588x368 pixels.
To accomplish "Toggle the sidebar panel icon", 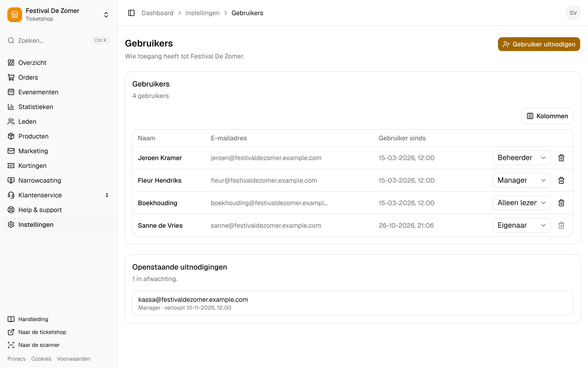I will tap(131, 13).
